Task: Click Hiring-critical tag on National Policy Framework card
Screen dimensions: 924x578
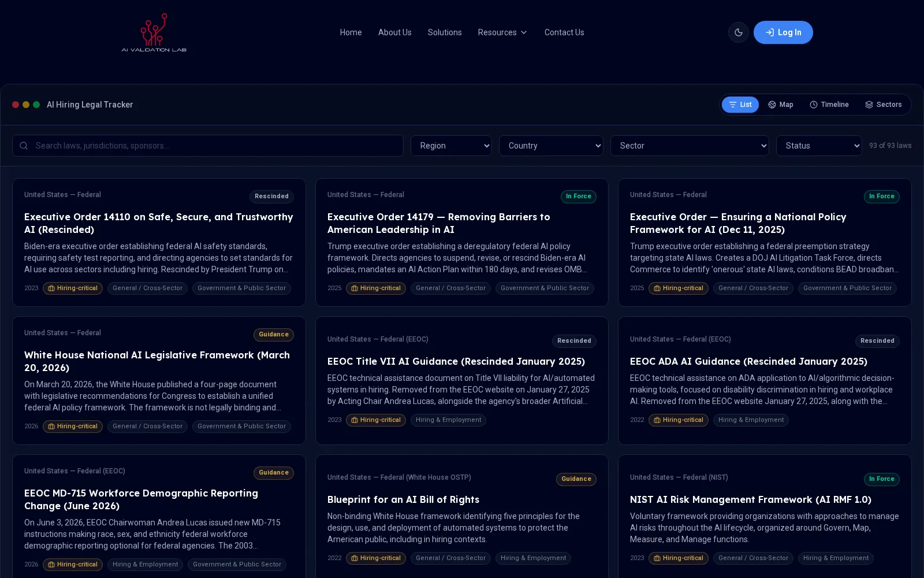Action: [679, 288]
